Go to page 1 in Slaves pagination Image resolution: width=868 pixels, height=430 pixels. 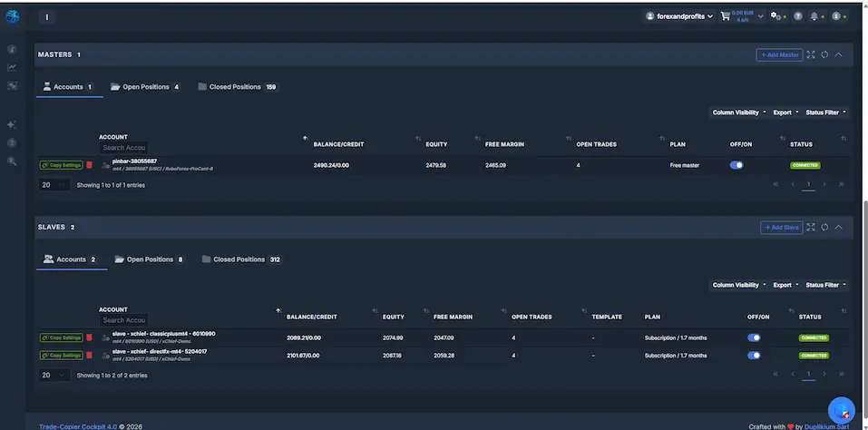(x=808, y=375)
